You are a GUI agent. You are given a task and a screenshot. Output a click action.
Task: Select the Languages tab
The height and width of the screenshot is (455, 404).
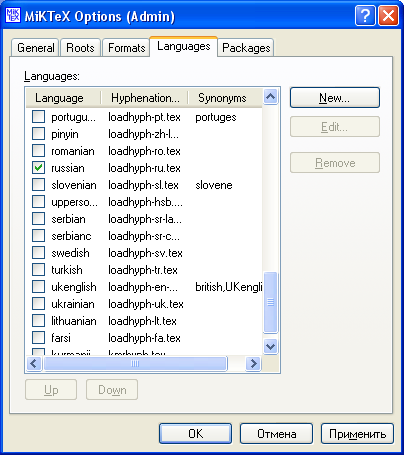pos(184,46)
